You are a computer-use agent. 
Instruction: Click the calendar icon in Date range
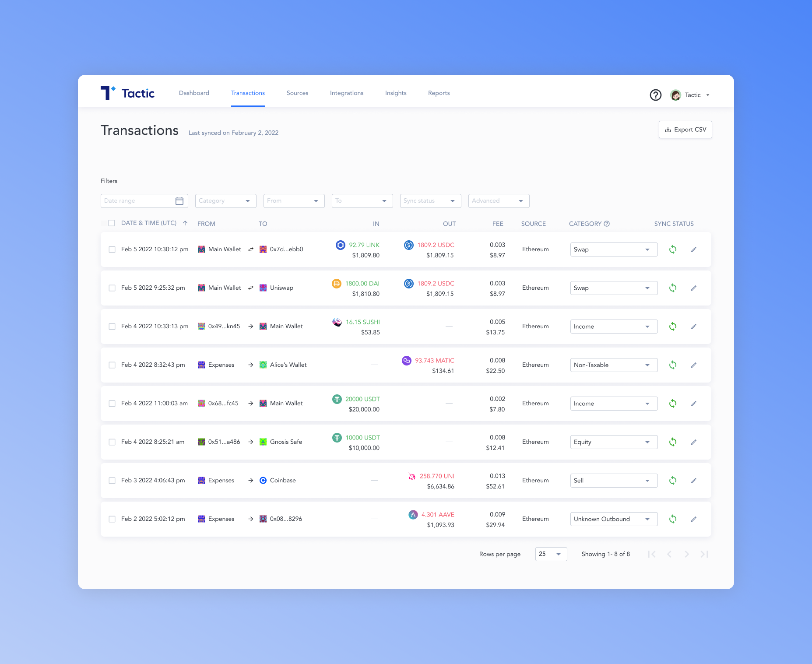pyautogui.click(x=179, y=201)
